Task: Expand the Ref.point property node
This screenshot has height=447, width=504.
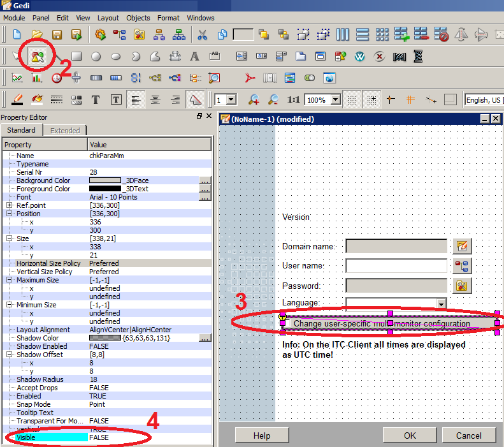Action: coord(9,205)
